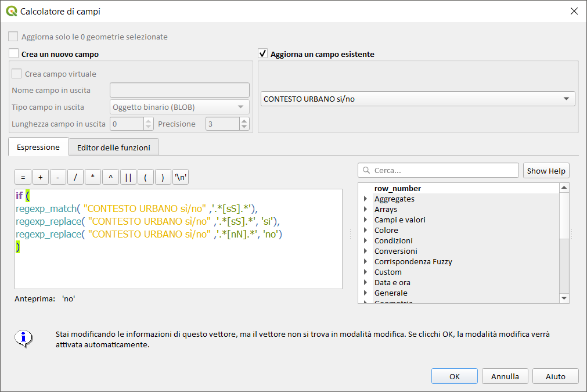587x392 pixels.
Task: Click the Cerca search field
Action: tap(441, 171)
